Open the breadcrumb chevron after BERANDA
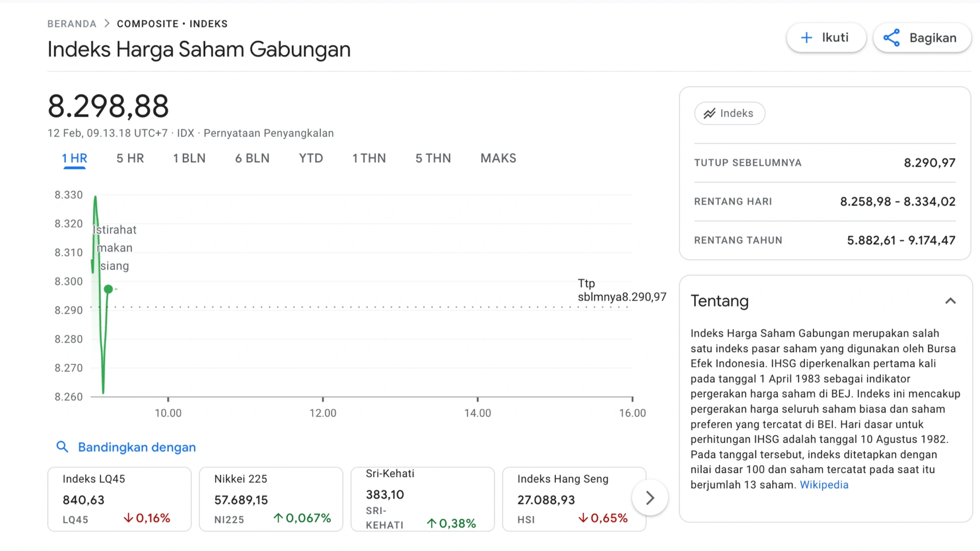 pos(107,23)
